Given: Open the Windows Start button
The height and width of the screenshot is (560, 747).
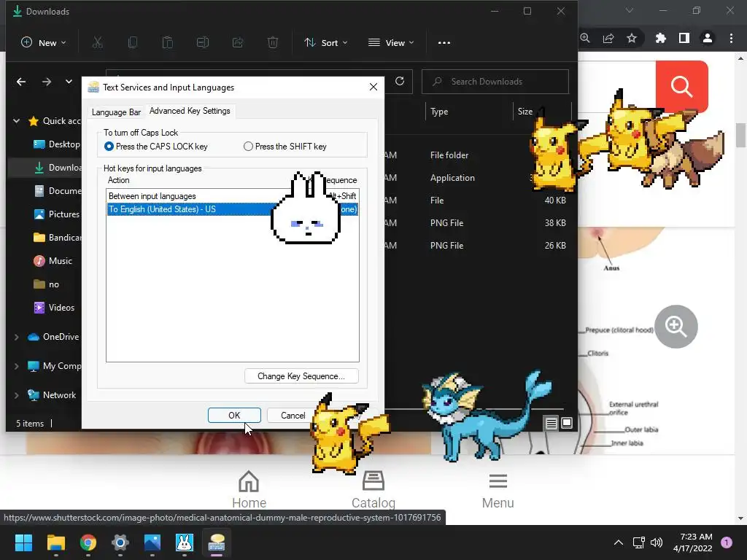Looking at the screenshot, I should point(23,542).
